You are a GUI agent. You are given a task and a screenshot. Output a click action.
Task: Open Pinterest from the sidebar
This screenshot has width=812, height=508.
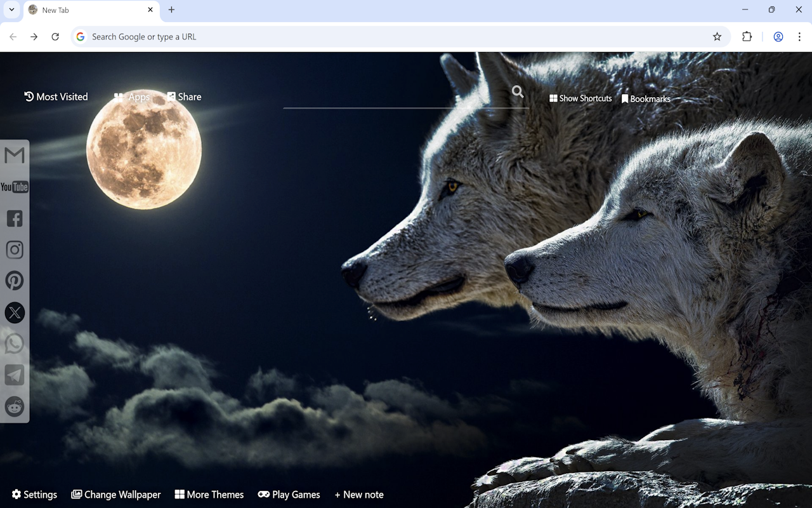(14, 280)
